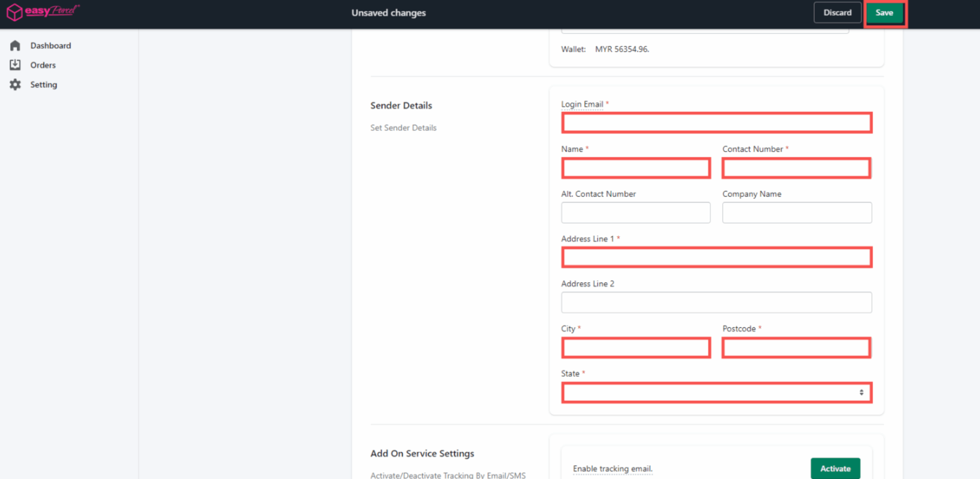Click the Orders inbox icon

15,65
